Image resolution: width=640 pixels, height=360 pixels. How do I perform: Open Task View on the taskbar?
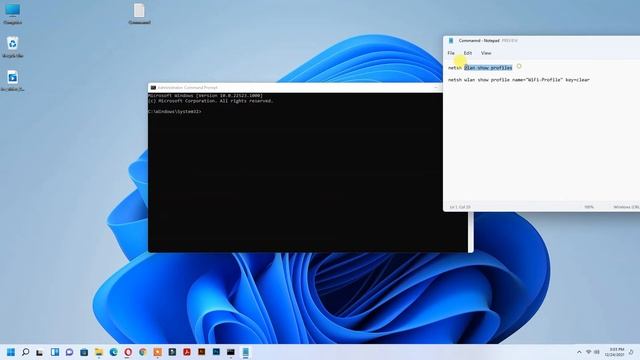click(x=40, y=352)
